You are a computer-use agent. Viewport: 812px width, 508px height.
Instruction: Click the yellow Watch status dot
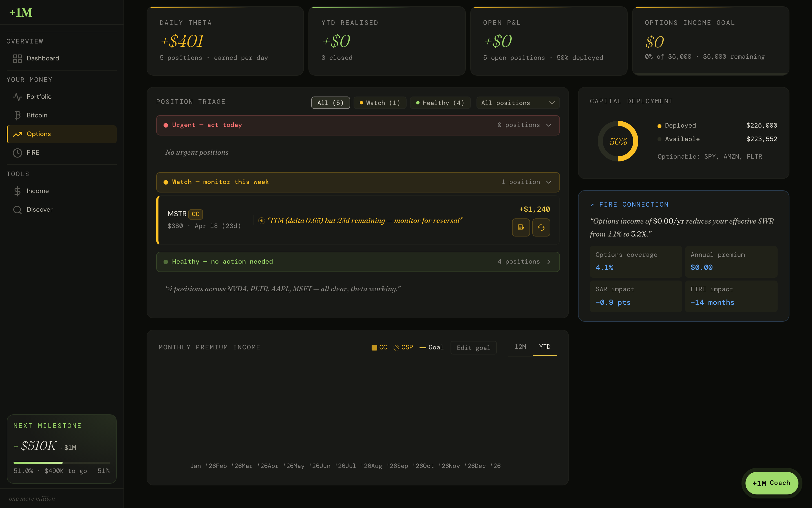[x=166, y=182]
